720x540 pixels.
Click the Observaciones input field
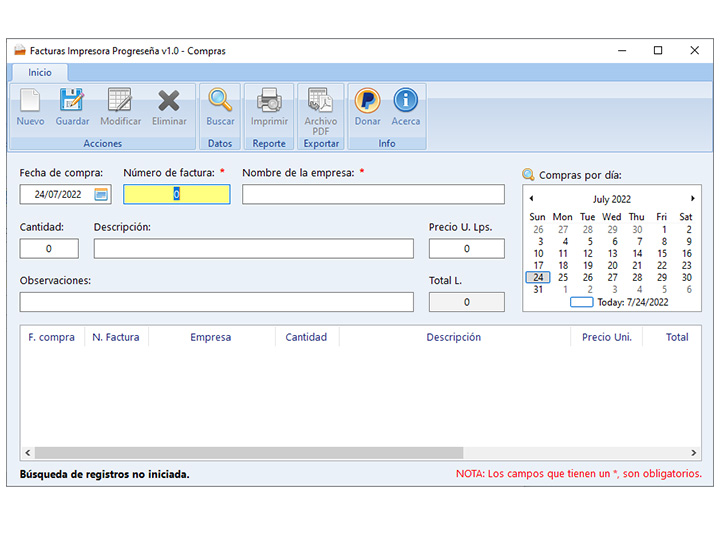(216, 302)
